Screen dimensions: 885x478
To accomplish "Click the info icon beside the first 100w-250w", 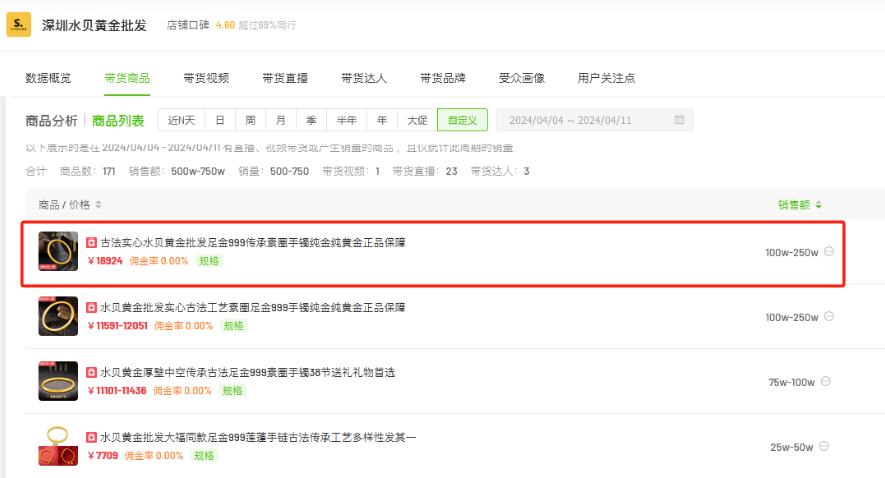I will click(829, 252).
